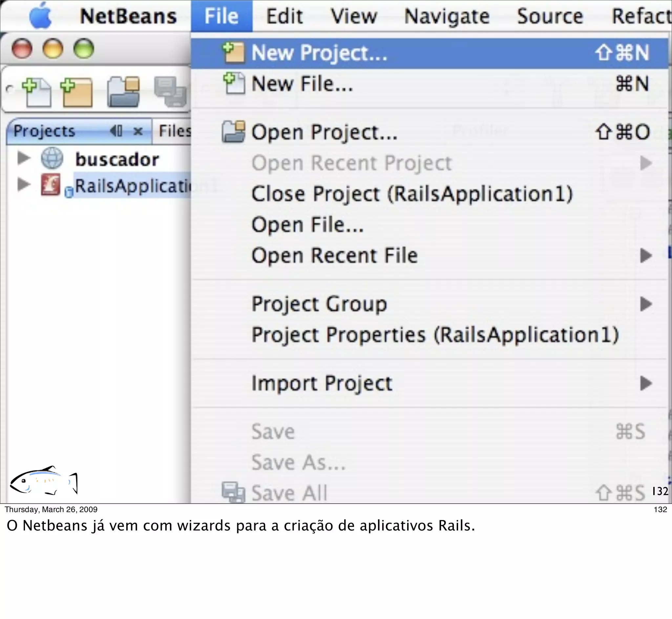Click the Save All toolbar icon
Viewport: 672px width, 619px height.
[x=170, y=92]
